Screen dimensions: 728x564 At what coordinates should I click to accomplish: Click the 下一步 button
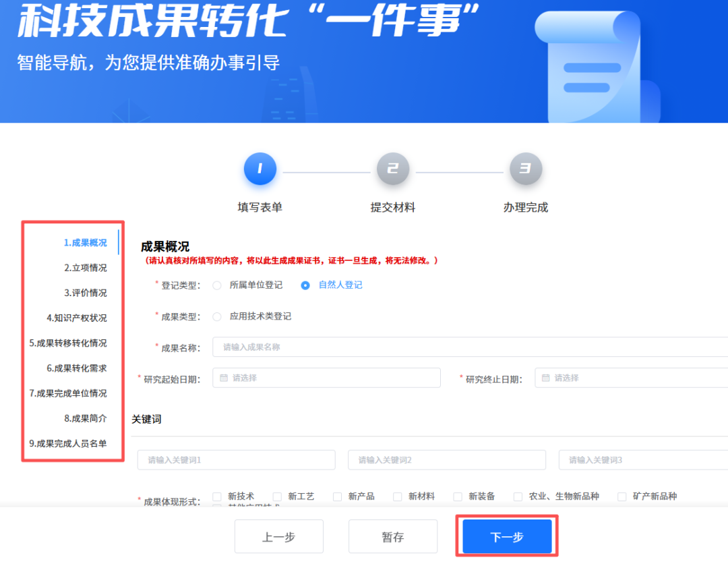(507, 537)
